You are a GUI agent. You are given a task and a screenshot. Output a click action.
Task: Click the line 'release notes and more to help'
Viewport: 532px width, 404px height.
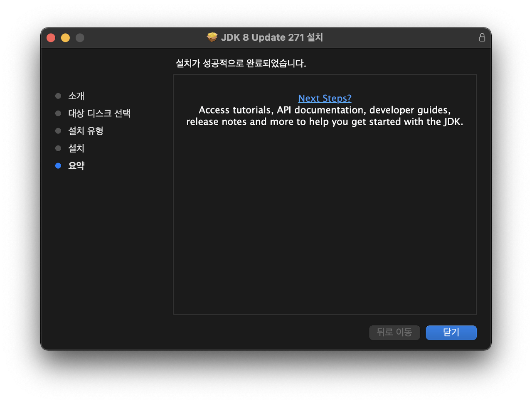(325, 122)
